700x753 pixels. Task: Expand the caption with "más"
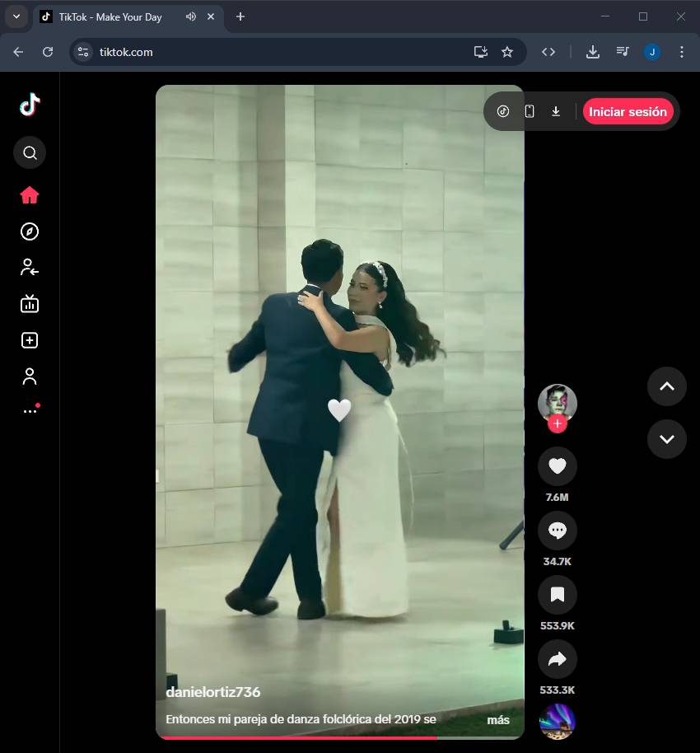tap(497, 720)
